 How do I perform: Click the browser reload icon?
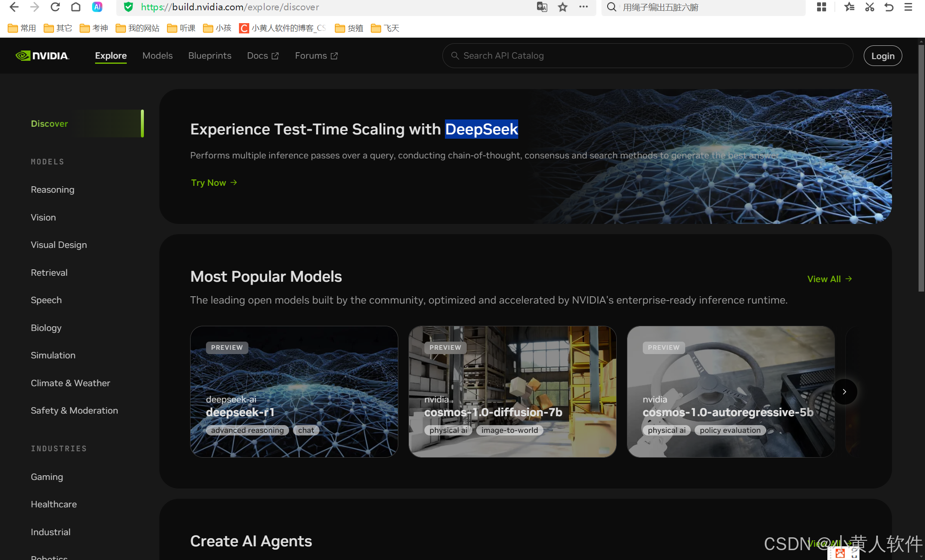[x=55, y=7]
